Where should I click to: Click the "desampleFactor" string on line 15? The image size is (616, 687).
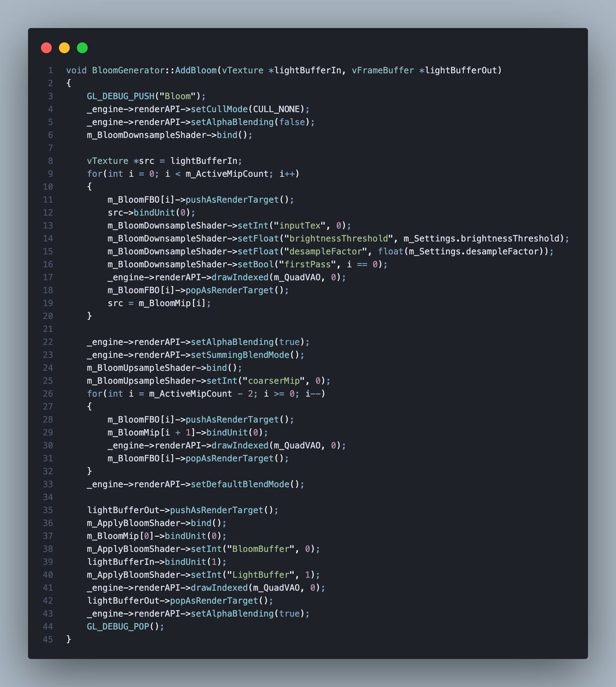click(326, 251)
